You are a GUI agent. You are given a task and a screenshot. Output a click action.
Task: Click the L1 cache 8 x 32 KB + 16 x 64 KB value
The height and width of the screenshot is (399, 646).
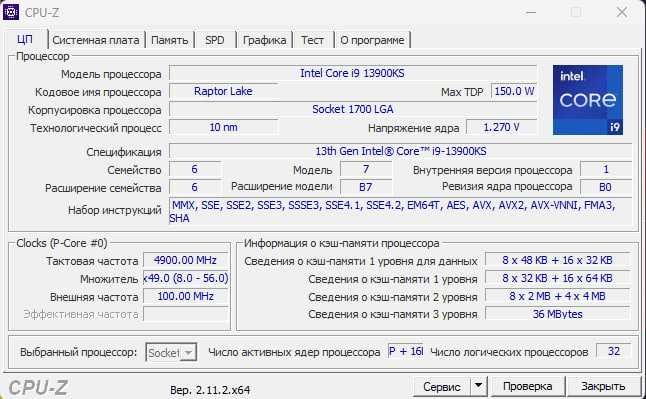pos(557,278)
